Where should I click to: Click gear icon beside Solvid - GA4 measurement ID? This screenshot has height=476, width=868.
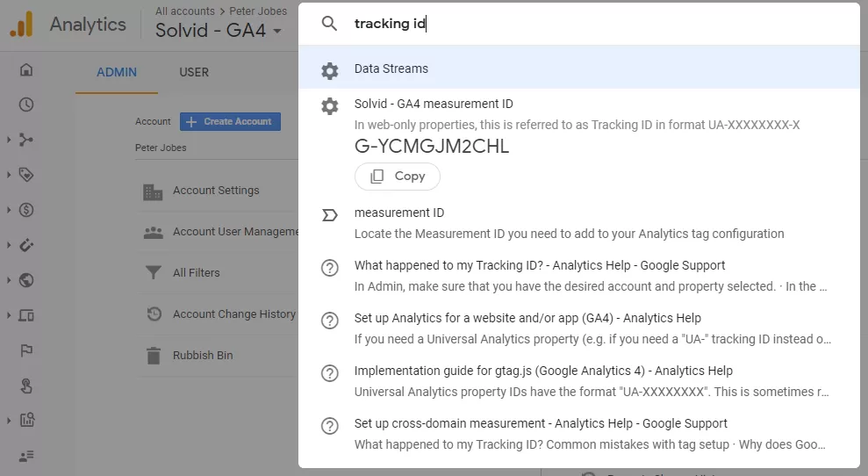pyautogui.click(x=329, y=106)
